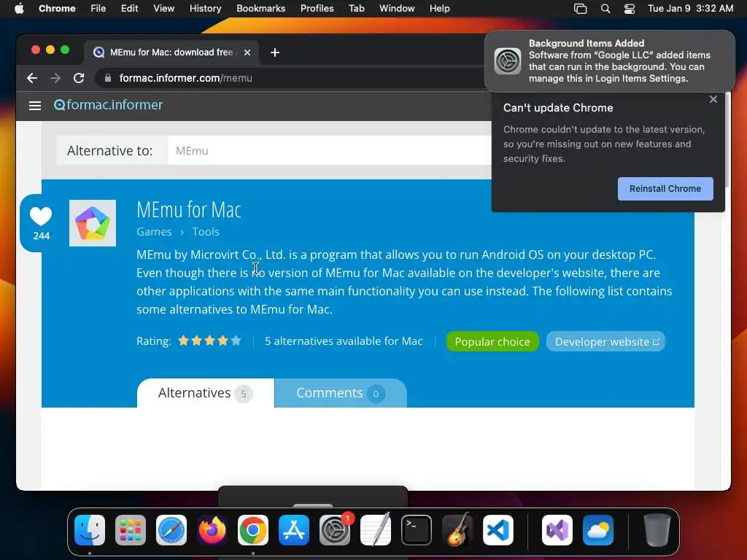Switch to the Comments tab
The height and width of the screenshot is (560, 747).
tap(341, 393)
